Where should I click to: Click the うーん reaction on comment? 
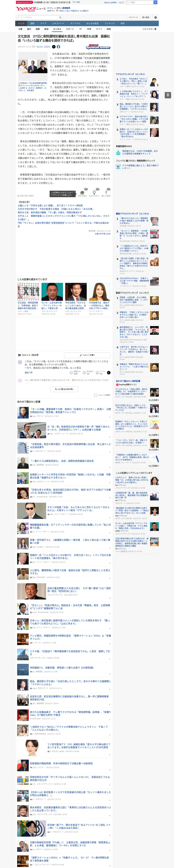click(x=97, y=373)
